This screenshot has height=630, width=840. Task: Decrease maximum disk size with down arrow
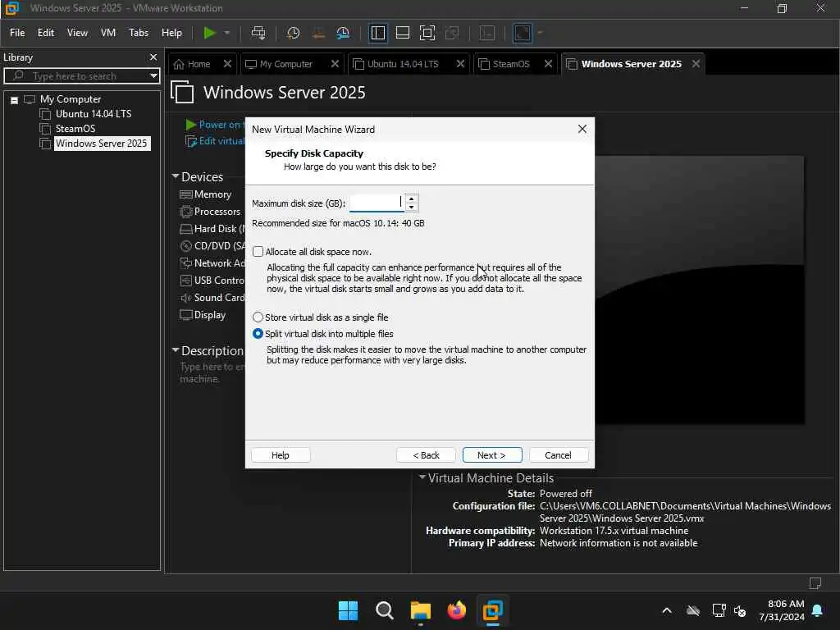coord(412,208)
